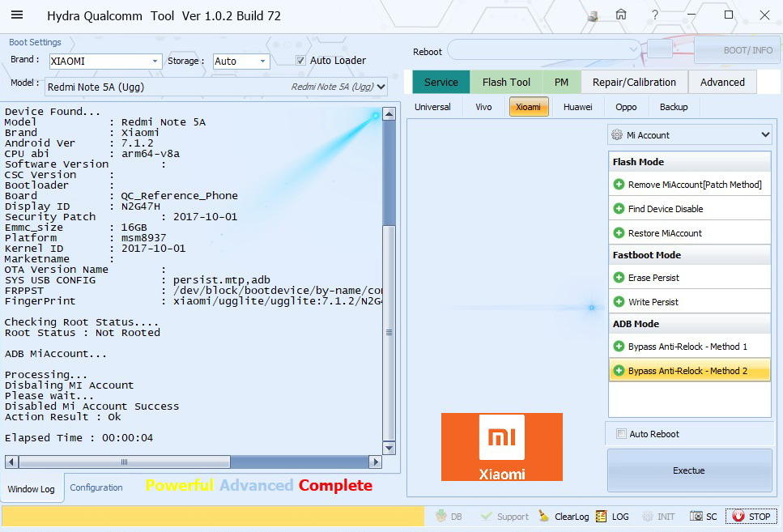Click the Support checkmark icon
The height and width of the screenshot is (532, 783).
(x=487, y=517)
